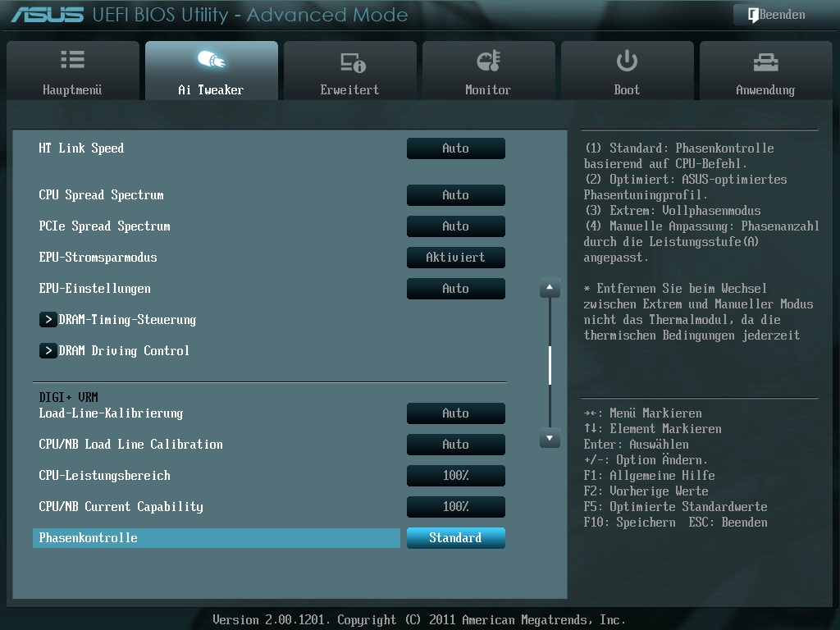Click the white scrollbar thumb
The width and height of the screenshot is (840, 630).
[550, 365]
